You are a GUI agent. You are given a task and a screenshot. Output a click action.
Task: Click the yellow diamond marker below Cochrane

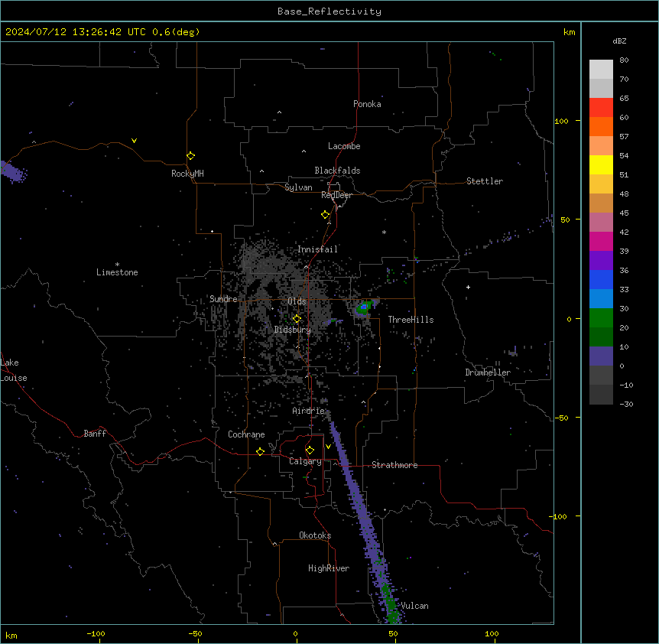pyautogui.click(x=260, y=451)
